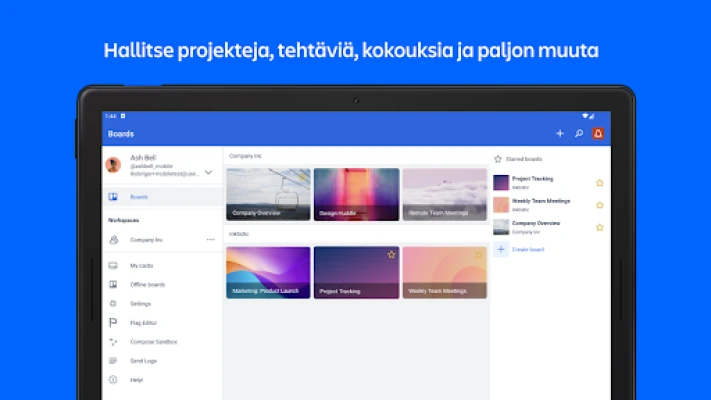
Task: Expand the account switcher chevron beside Ash Bell
Action: (x=208, y=172)
